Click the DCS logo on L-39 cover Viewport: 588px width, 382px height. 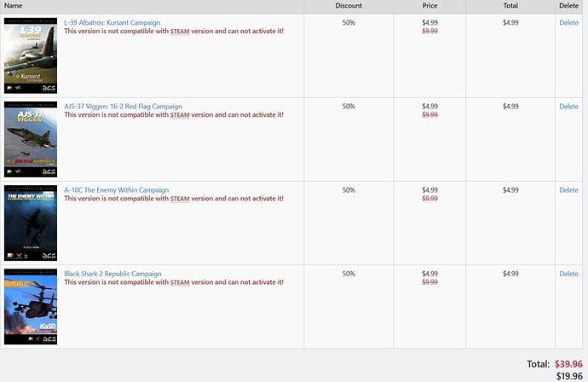tap(49, 88)
